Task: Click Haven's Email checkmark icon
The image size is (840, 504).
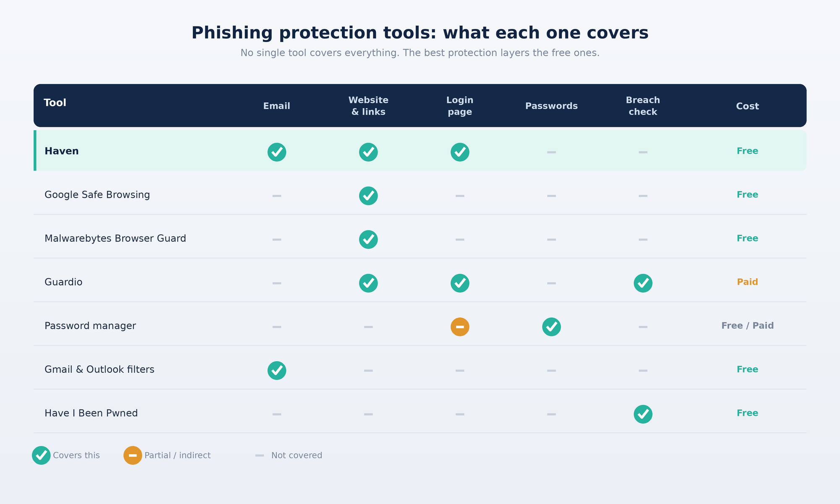Action: click(x=277, y=152)
